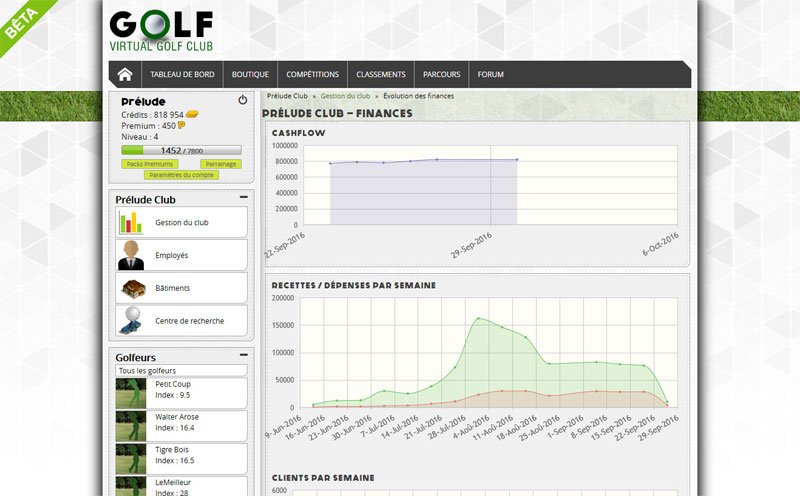The height and width of the screenshot is (496, 800).
Task: Select the Tigre Bois golfer thumbnail
Action: tap(131, 458)
